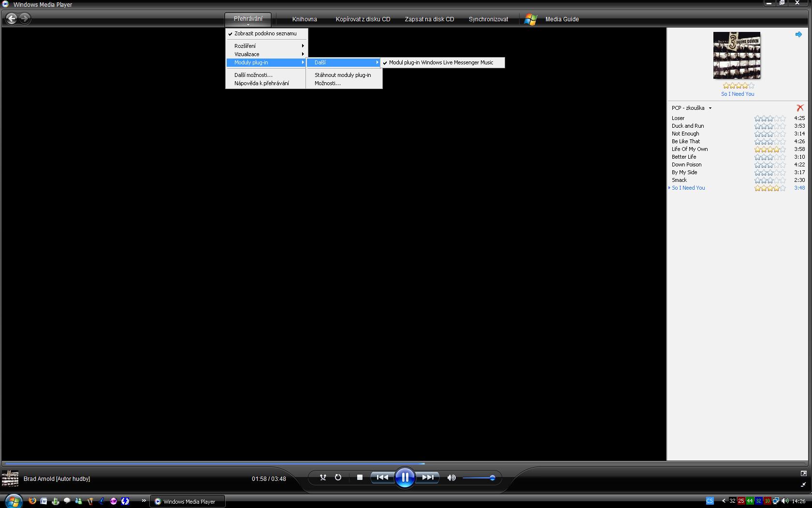812x508 pixels.
Task: Open Windows Live Messenger quick launch icon
Action: (x=79, y=501)
